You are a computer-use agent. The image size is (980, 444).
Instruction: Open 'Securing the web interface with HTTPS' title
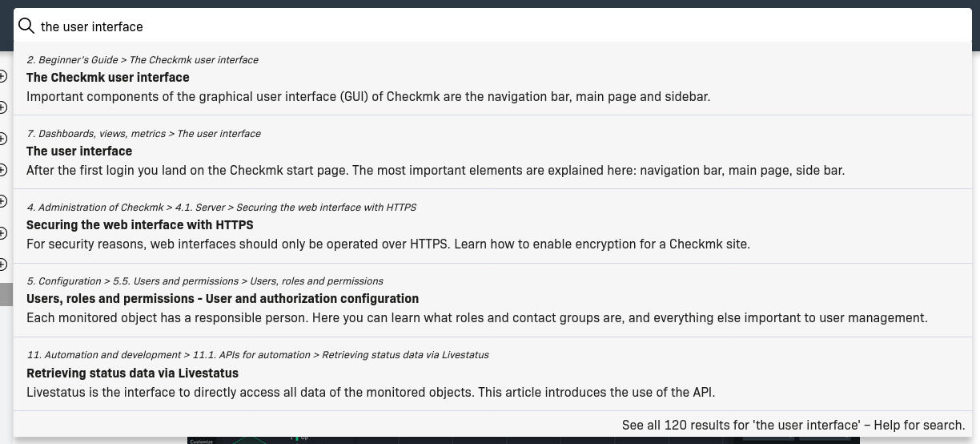[x=140, y=225]
